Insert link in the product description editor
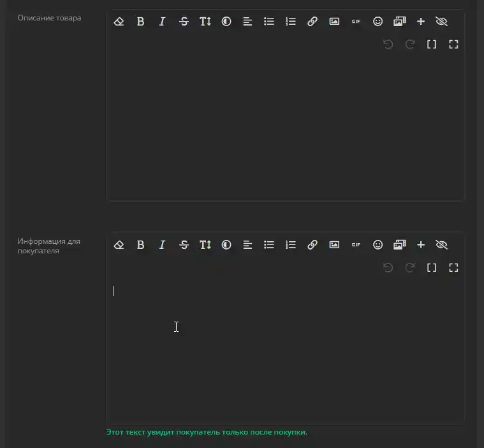Viewport: 484px width, 448px height. point(312,22)
